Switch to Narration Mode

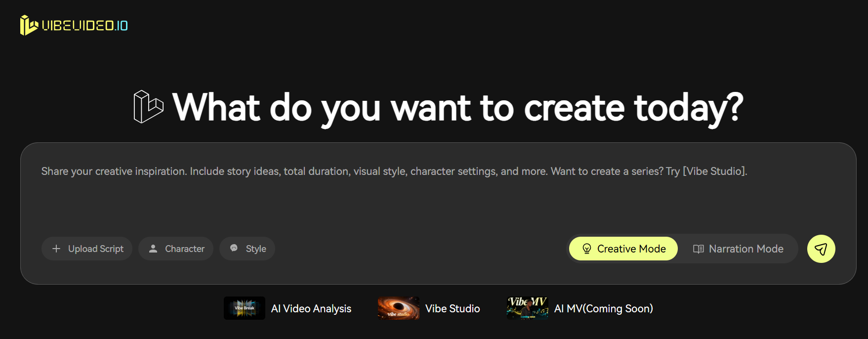738,249
